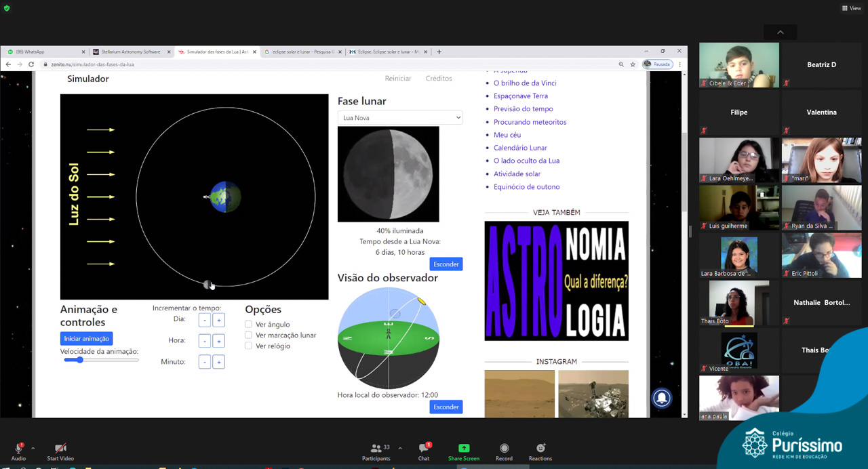This screenshot has width=868, height=469.
Task: Click Reiniciar in the simulator menu
Action: [x=398, y=79]
